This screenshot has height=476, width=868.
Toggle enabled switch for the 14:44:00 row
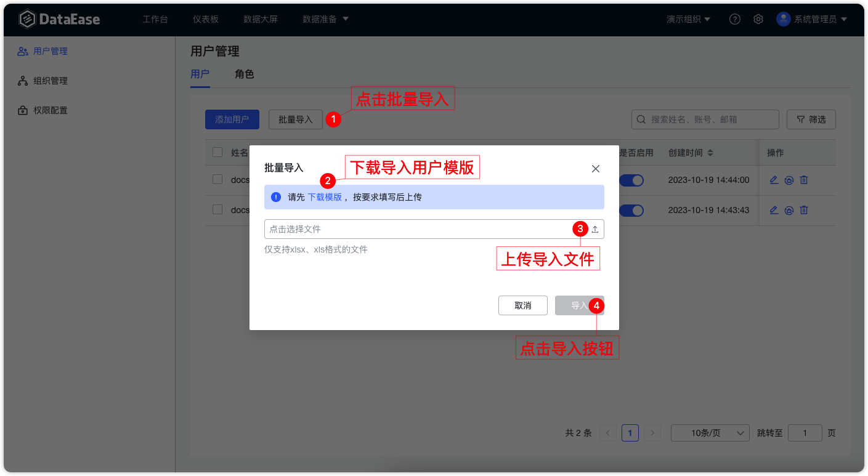coord(631,180)
